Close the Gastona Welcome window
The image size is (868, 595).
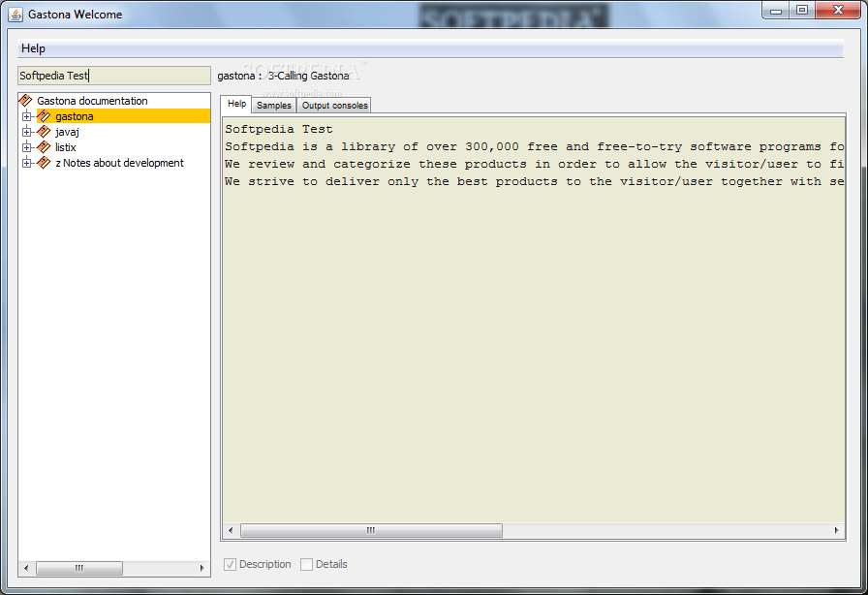coord(838,11)
